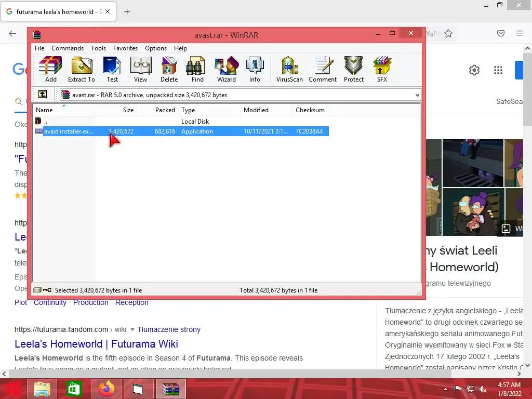Click the View toolbar icon
This screenshot has height=399, width=532.
(x=140, y=70)
